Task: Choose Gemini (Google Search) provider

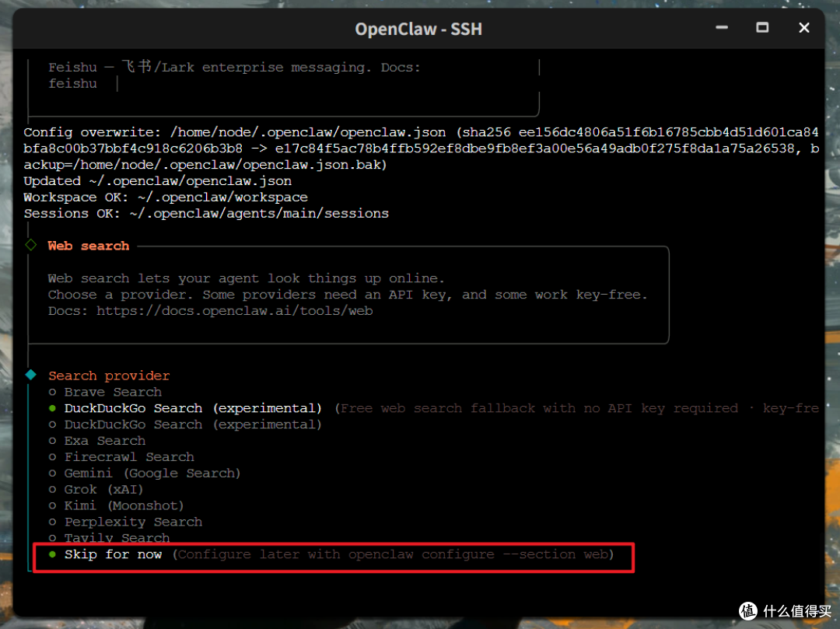Action: (x=145, y=473)
